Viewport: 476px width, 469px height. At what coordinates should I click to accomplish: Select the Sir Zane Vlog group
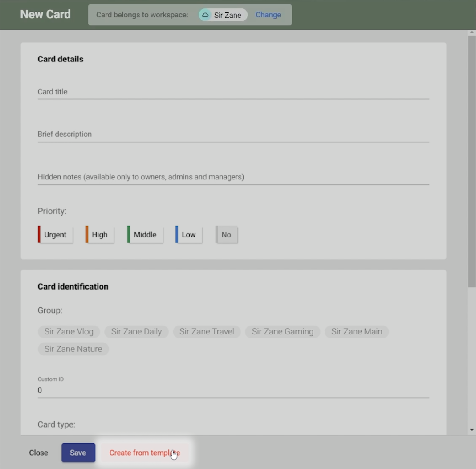tap(69, 332)
